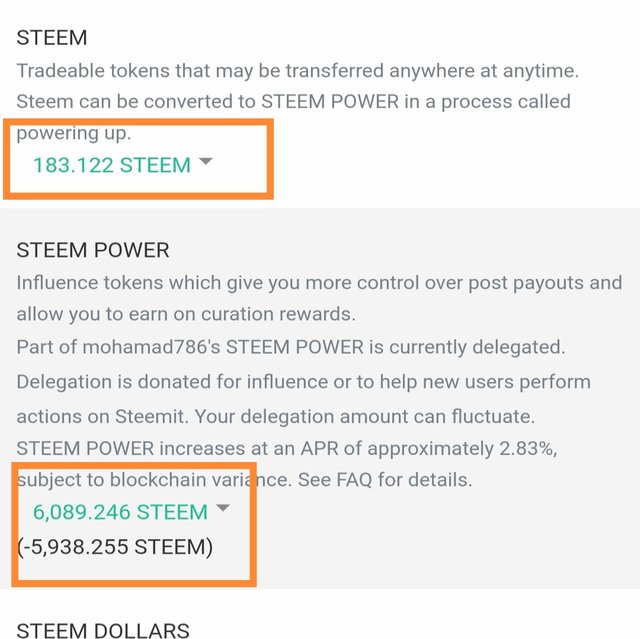Click the arrow beside 6,089.246 STEEM
The image size is (640, 639).
coord(223,509)
